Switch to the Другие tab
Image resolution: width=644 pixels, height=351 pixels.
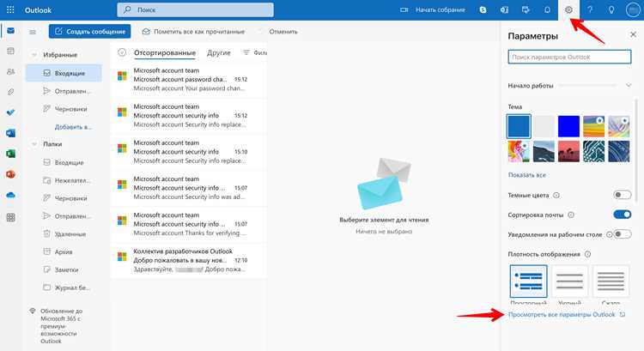pos(218,52)
